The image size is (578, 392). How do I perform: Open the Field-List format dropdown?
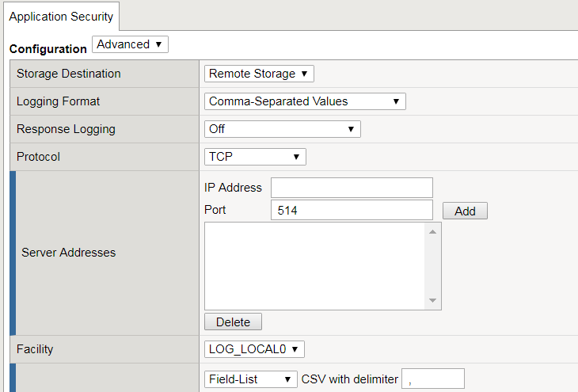point(250,379)
